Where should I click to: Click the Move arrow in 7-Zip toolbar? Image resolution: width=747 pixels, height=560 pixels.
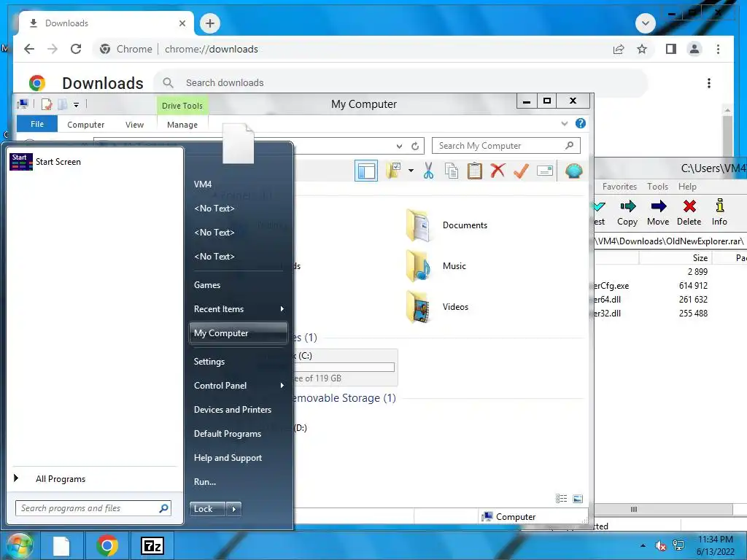658,212
